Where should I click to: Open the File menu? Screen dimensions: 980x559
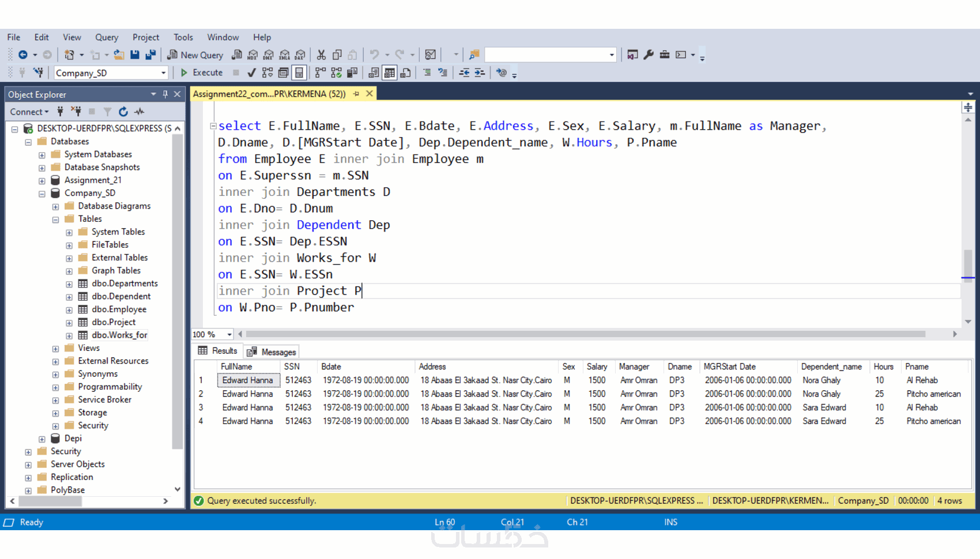[x=14, y=37]
